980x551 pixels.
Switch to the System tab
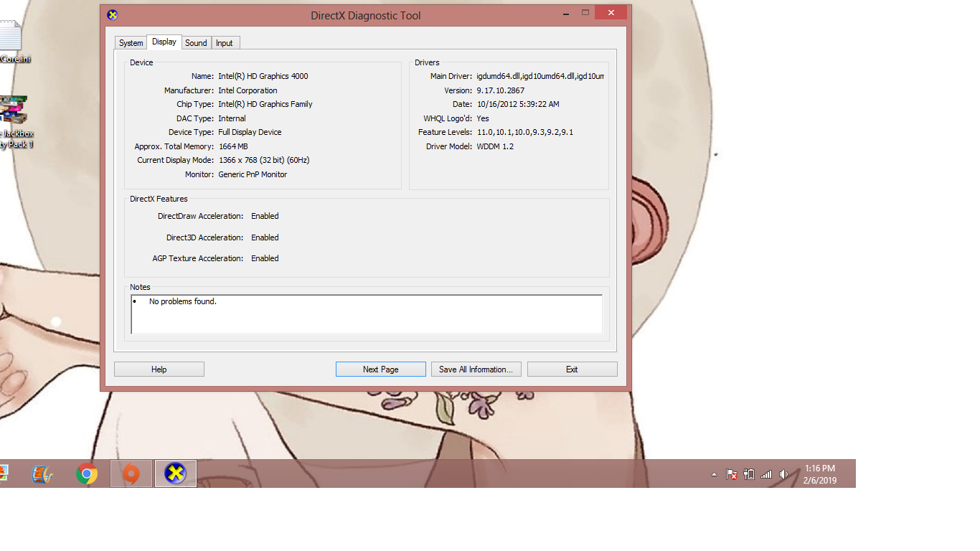tap(131, 43)
